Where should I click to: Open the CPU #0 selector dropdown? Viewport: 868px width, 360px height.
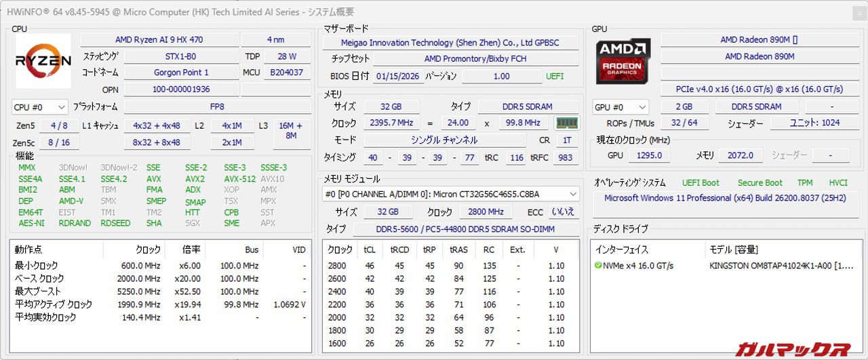pyautogui.click(x=40, y=107)
